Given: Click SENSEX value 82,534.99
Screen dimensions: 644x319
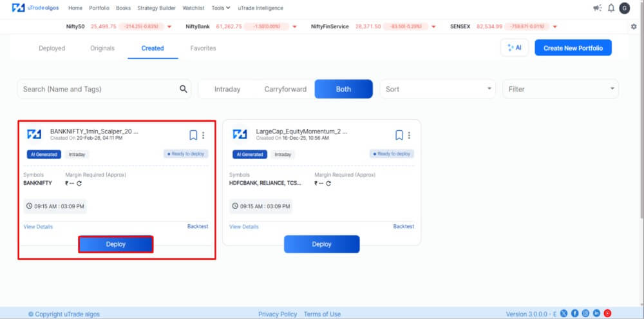Looking at the screenshot, I should (489, 26).
